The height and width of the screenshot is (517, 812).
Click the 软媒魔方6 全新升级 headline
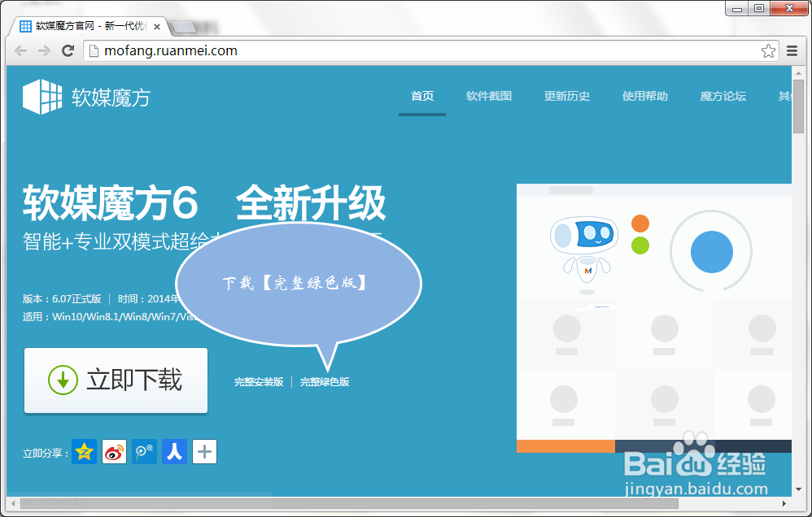point(204,203)
